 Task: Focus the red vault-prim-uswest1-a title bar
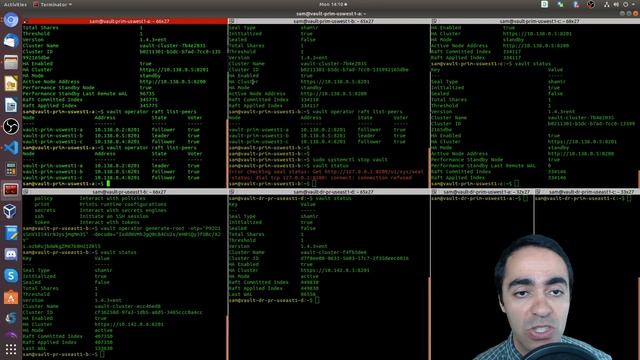[x=125, y=21]
